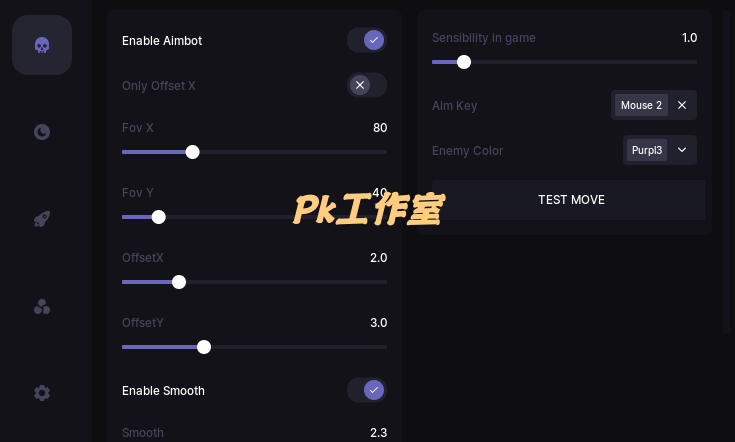Screen dimensions: 735x442
Task: Click the vertical scrollbar on right edge
Action: pos(727,173)
